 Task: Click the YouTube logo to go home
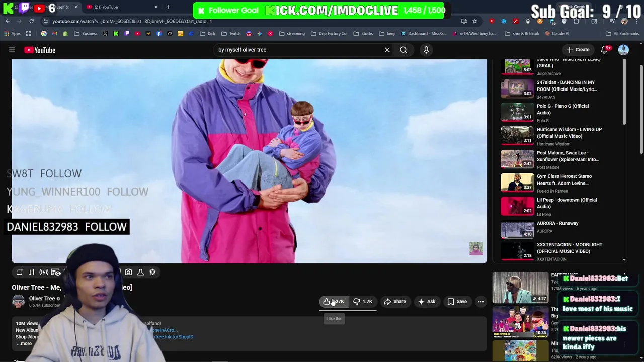pyautogui.click(x=40, y=50)
